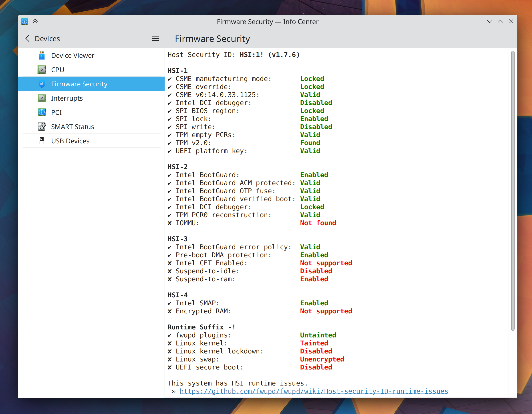Click the keep-above arrows in titlebar

click(36, 21)
